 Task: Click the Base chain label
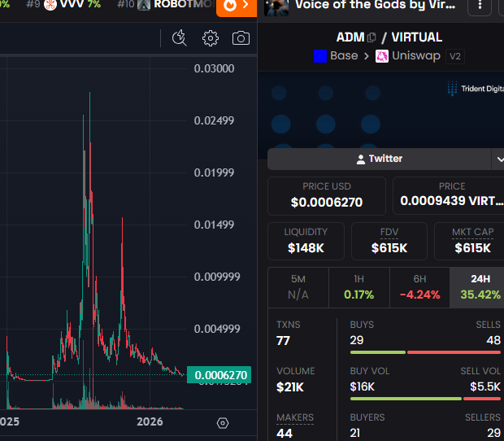tap(344, 55)
